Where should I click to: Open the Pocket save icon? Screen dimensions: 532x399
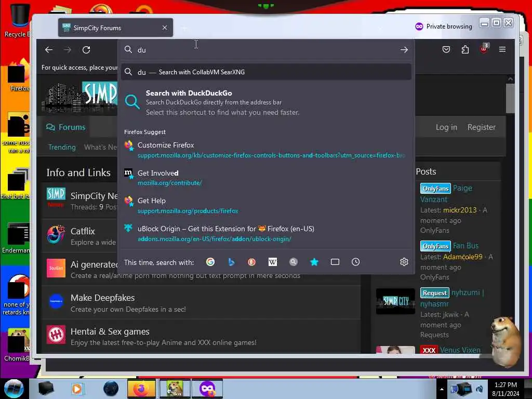tap(446, 49)
